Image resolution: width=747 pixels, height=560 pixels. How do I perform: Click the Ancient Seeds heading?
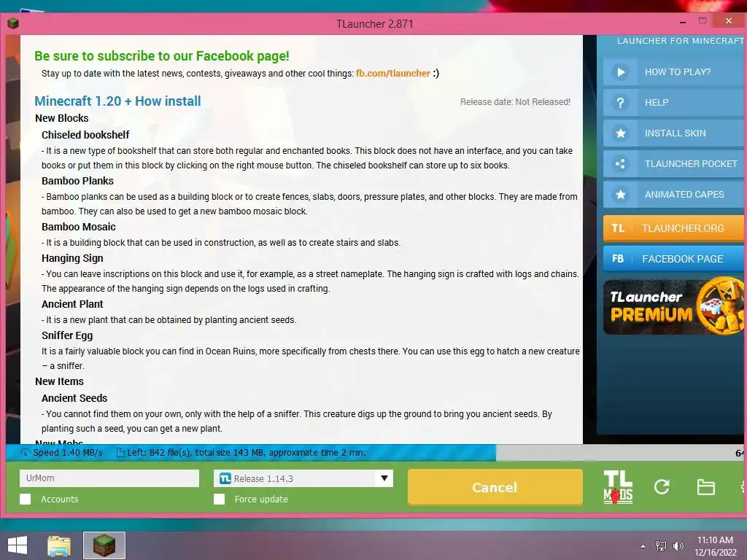click(x=74, y=398)
